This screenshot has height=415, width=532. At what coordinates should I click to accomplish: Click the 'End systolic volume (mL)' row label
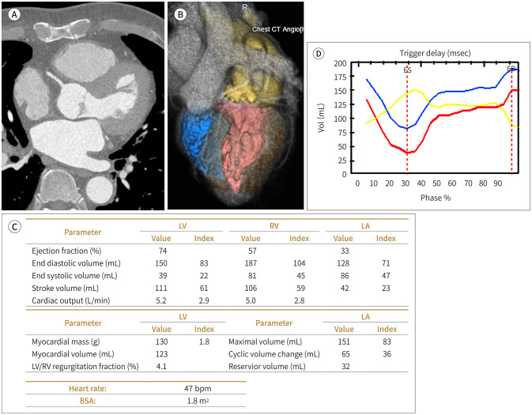pyautogui.click(x=74, y=276)
